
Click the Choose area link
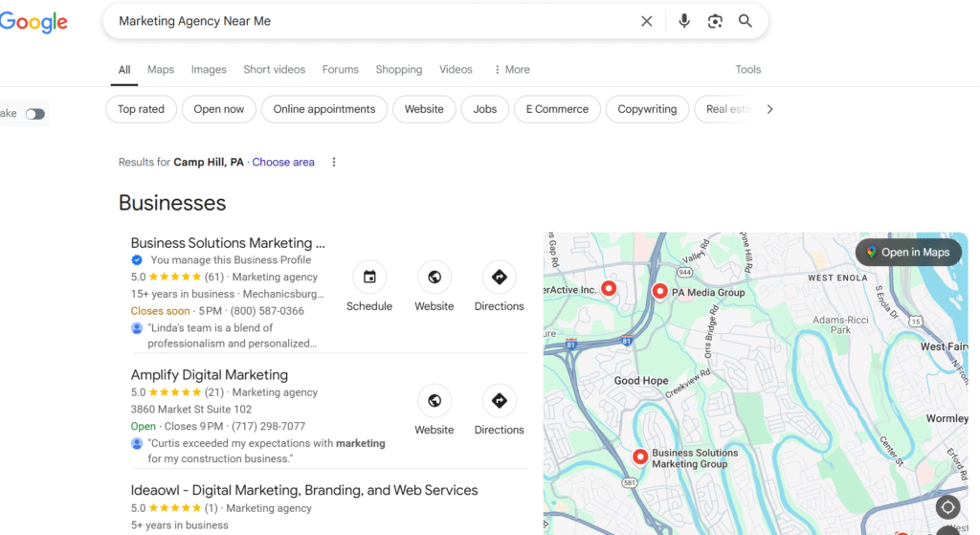click(283, 163)
